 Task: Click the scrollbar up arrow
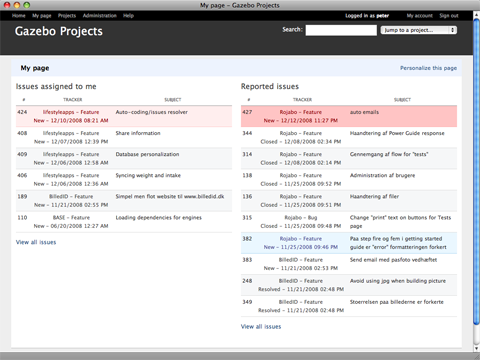click(476, 15)
